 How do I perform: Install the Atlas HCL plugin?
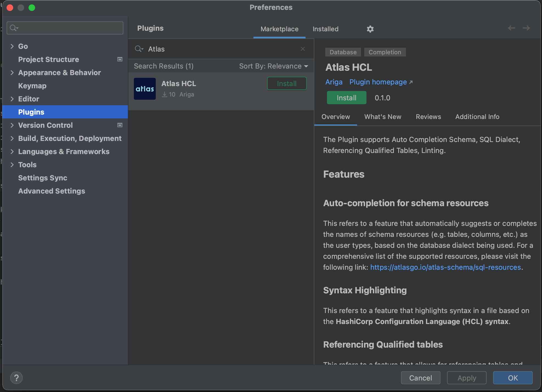pyautogui.click(x=346, y=98)
